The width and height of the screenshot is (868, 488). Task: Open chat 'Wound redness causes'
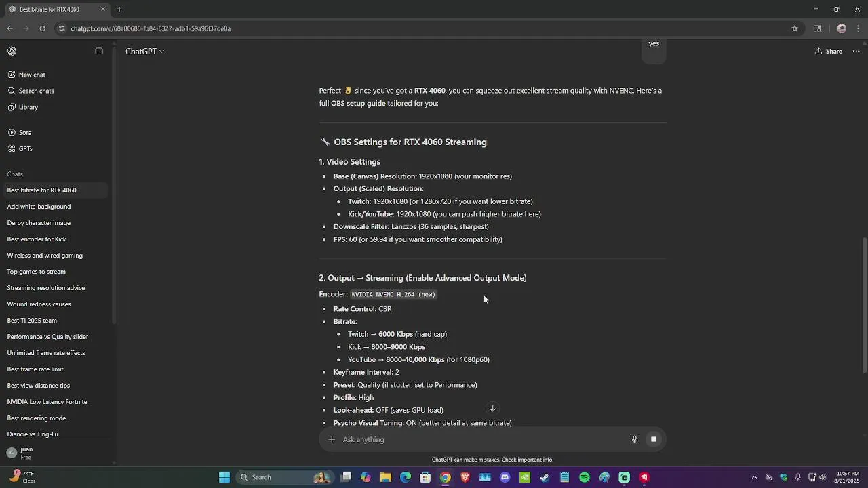coord(54,304)
